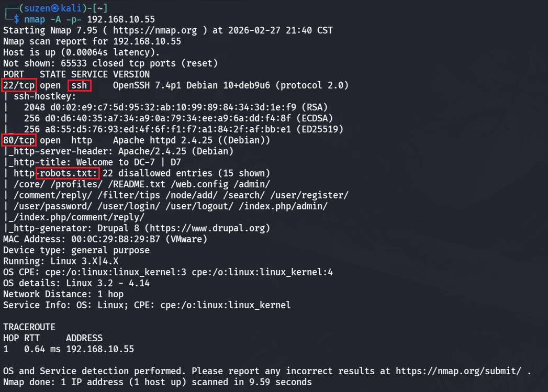Click the RSA host key fingerprint line
This screenshot has height=392, width=548.
point(173,107)
